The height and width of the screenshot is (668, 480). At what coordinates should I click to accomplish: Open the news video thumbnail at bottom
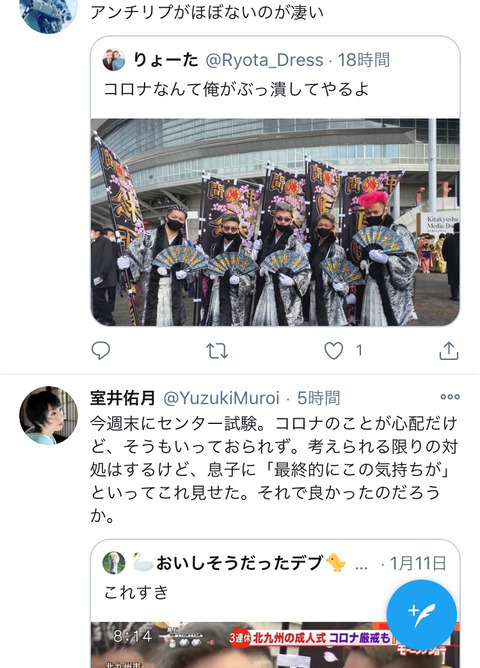point(275,645)
